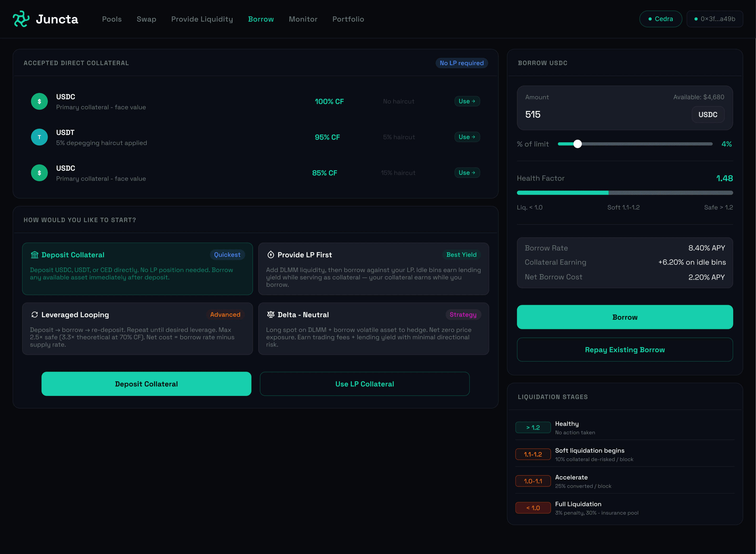Click the loop icon beside Leveraged Looping
The height and width of the screenshot is (554, 756).
click(x=34, y=314)
